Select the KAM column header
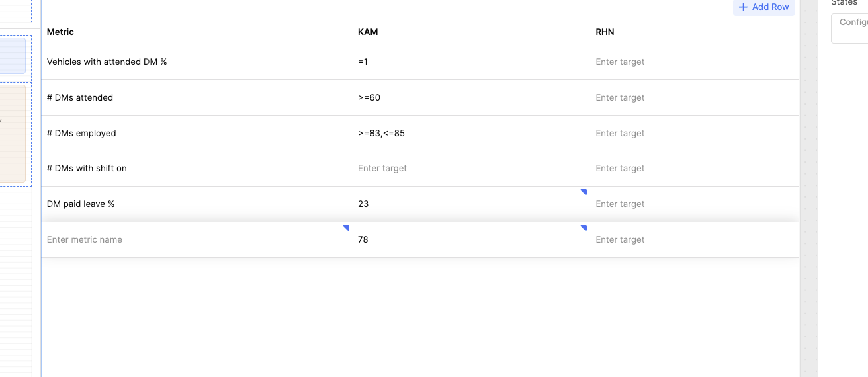Viewport: 868px width, 377px height. coord(368,32)
